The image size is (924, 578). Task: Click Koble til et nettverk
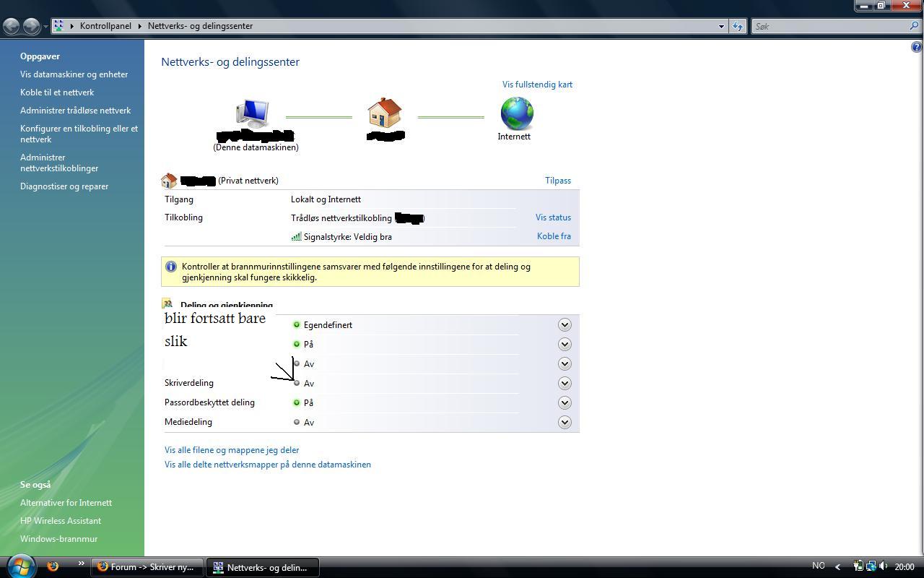click(57, 92)
